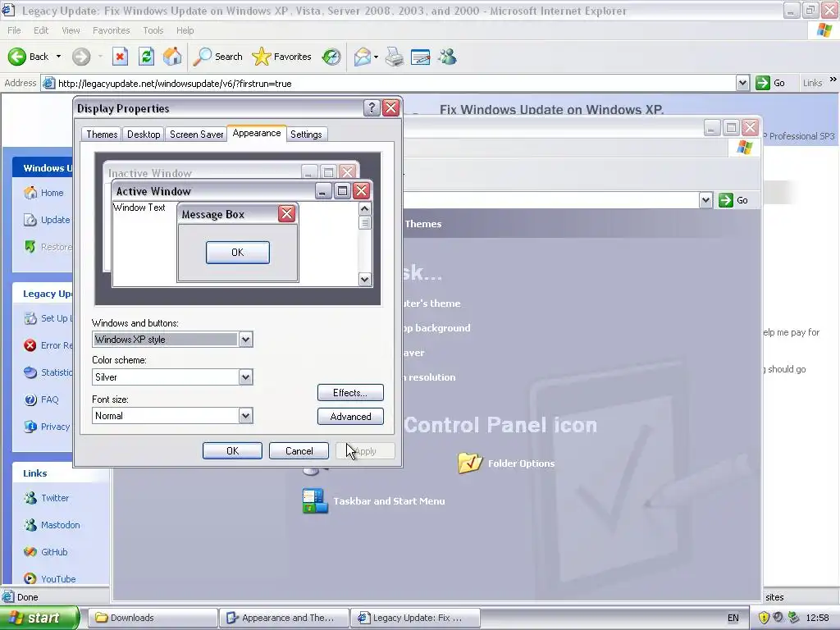Click the YouTube icon in Links sidebar
The width and height of the screenshot is (840, 630).
tap(30, 578)
